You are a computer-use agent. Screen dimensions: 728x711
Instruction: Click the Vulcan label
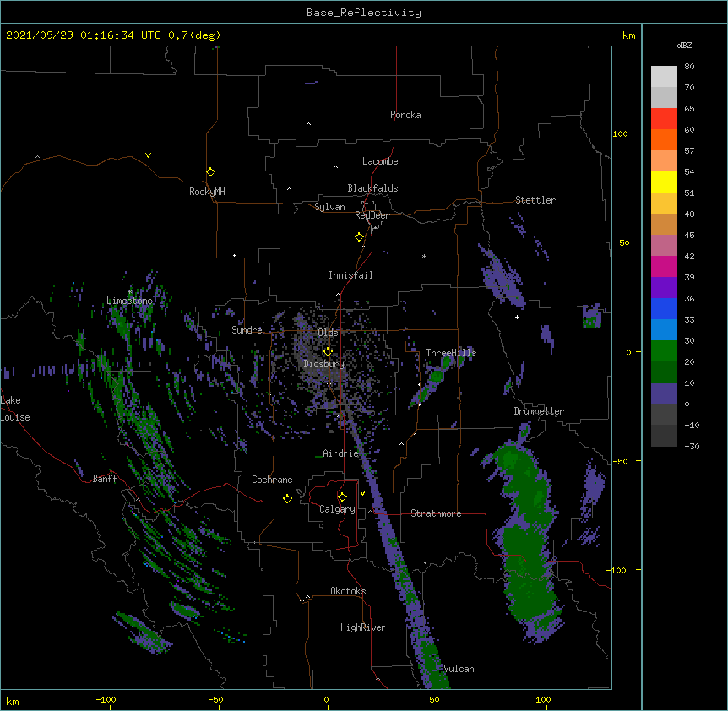click(x=459, y=669)
